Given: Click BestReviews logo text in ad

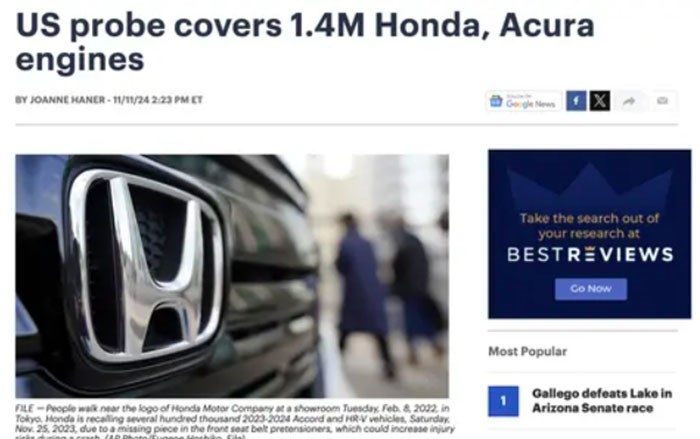Looking at the screenshot, I should click(590, 254).
